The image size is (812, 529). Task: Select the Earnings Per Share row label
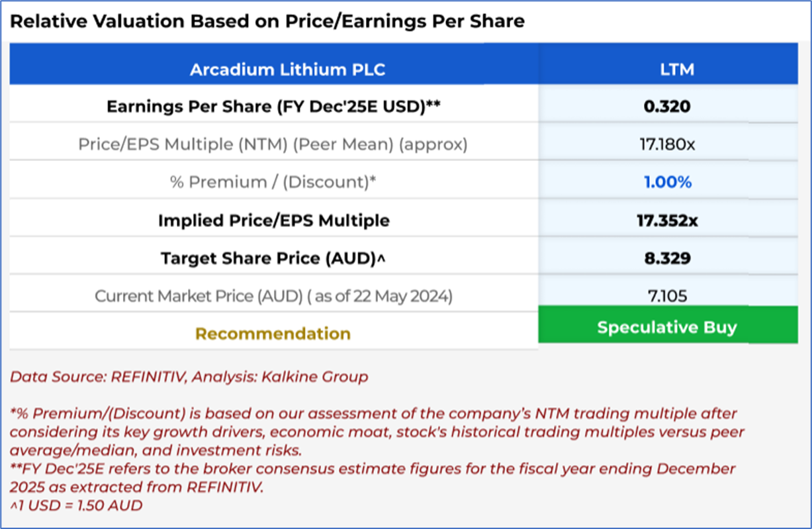point(273,106)
